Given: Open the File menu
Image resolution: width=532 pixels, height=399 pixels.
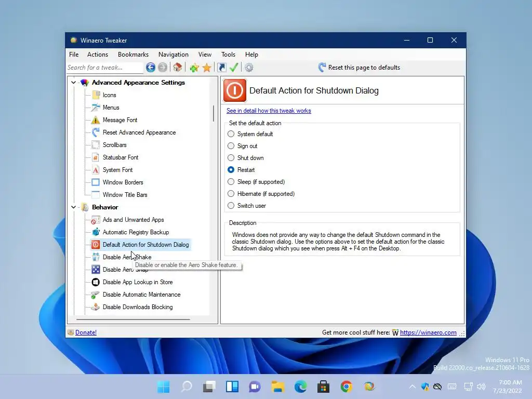Looking at the screenshot, I should (x=74, y=54).
